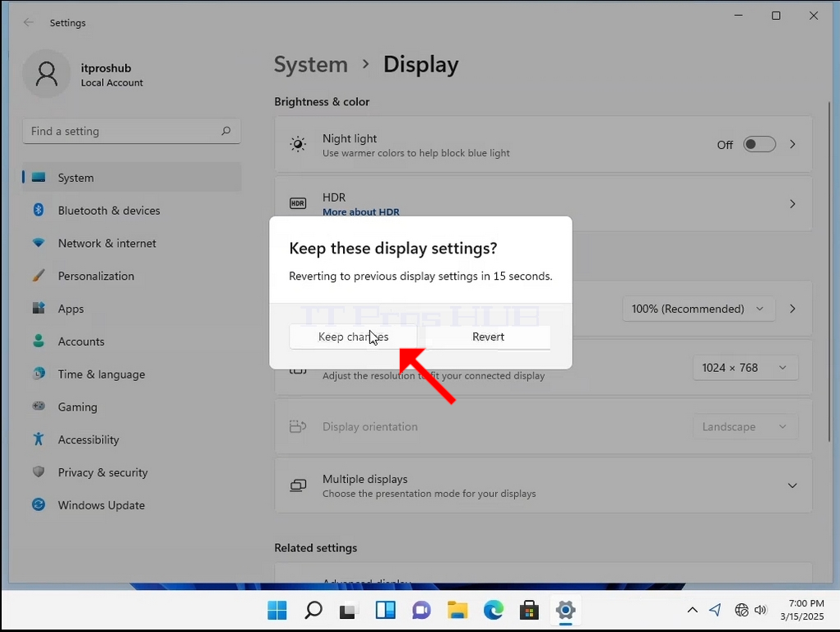
Task: Open the scale 100% (Recommended) dropdown
Action: click(x=698, y=309)
